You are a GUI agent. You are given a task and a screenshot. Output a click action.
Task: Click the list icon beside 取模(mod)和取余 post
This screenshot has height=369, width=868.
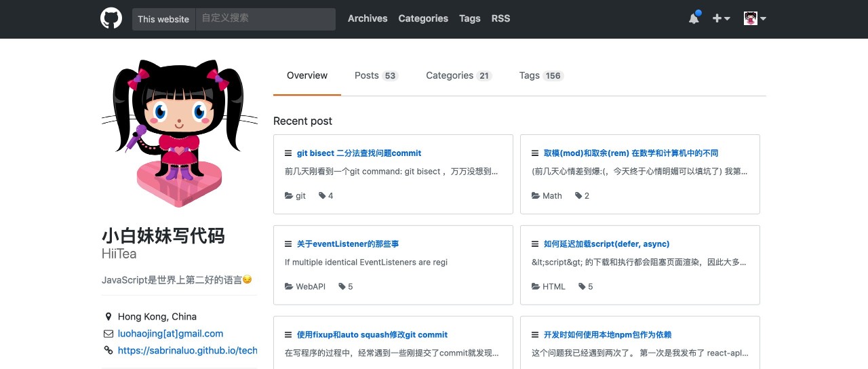[x=535, y=153]
